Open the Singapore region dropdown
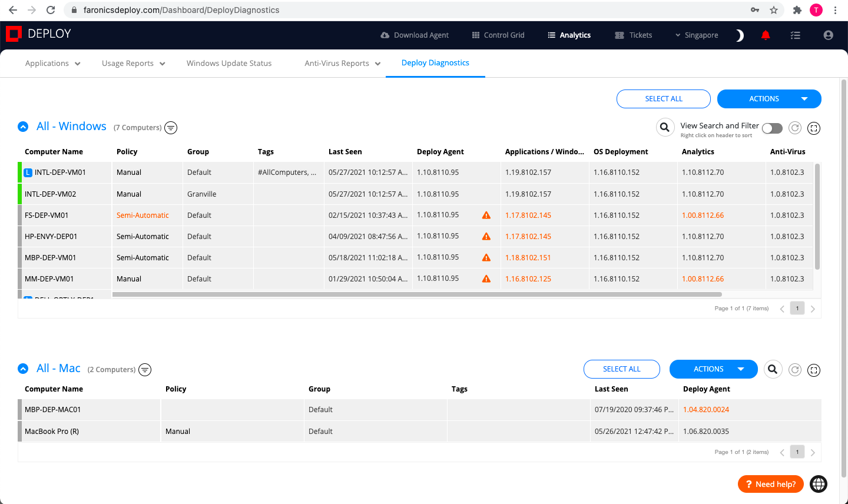Viewport: 848px width, 504px height. click(x=697, y=35)
